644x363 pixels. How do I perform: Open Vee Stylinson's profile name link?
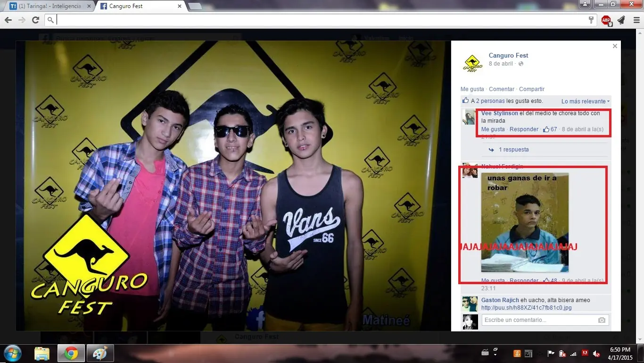pyautogui.click(x=499, y=113)
